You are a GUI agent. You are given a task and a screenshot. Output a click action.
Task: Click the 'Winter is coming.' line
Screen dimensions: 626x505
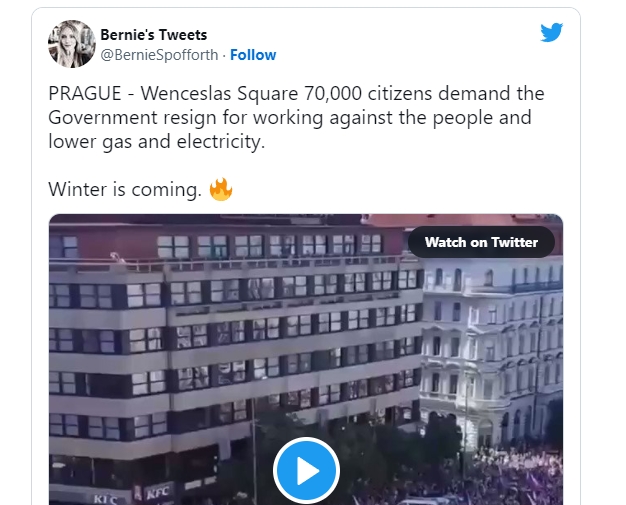click(x=125, y=189)
